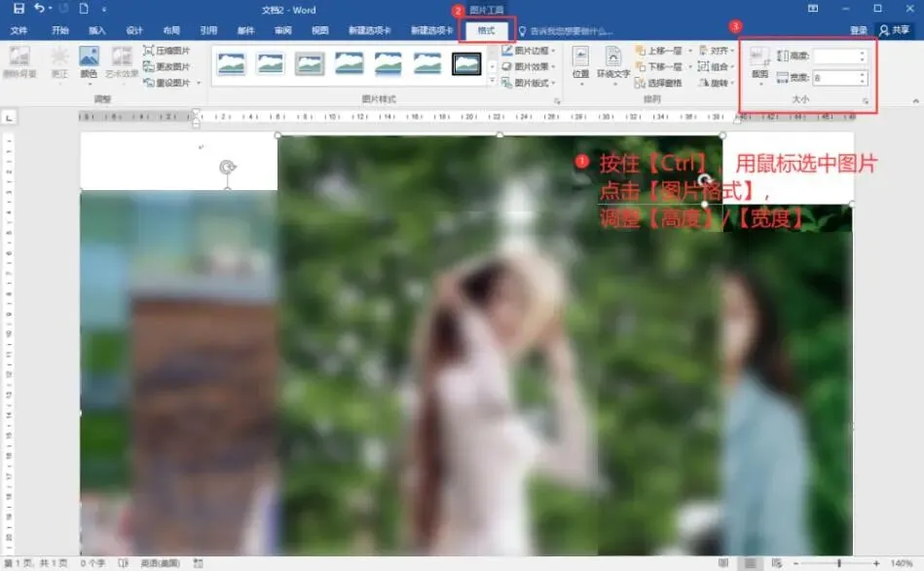The image size is (924, 571).
Task: Click the width field spinner arrows
Action: 864,77
